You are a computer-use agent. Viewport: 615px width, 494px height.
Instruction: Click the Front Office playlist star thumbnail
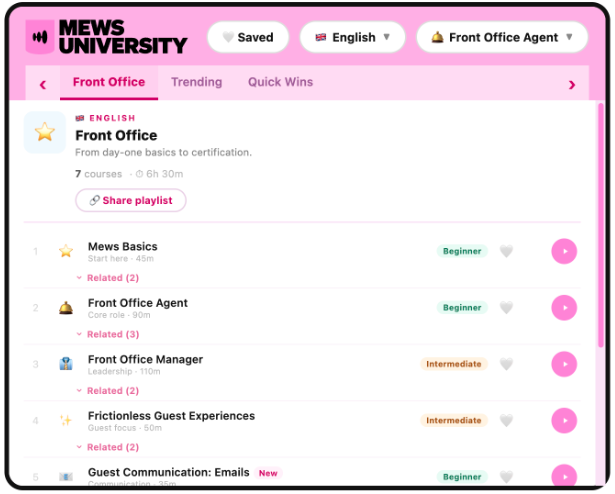pyautogui.click(x=45, y=132)
